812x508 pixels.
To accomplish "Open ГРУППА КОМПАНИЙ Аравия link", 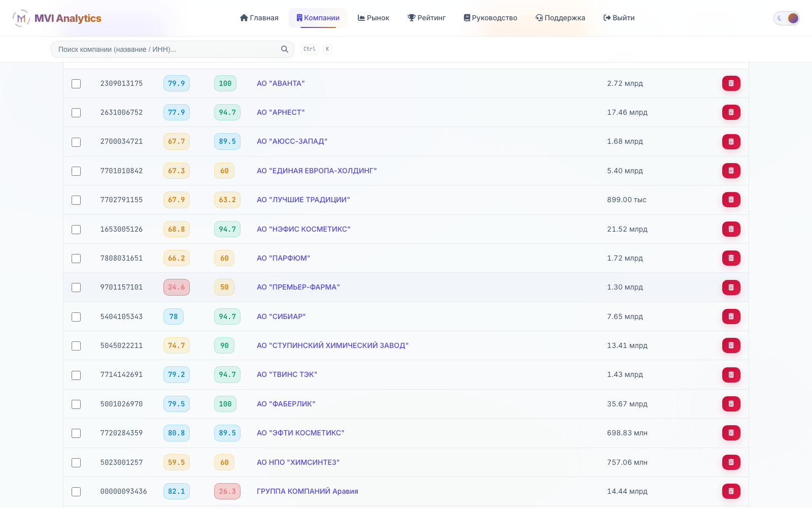I will (308, 491).
